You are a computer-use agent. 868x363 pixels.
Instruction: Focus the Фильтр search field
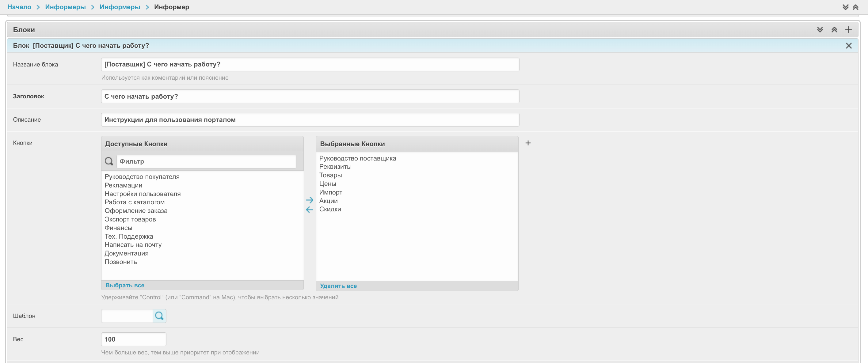(x=206, y=161)
